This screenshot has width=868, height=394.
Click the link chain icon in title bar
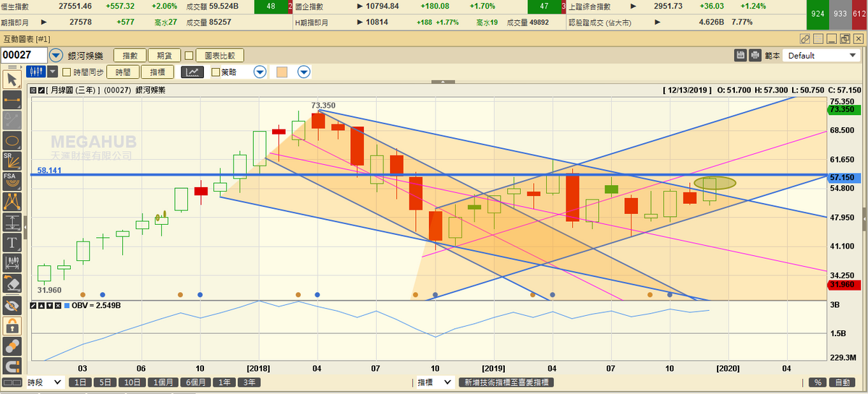(x=806, y=38)
